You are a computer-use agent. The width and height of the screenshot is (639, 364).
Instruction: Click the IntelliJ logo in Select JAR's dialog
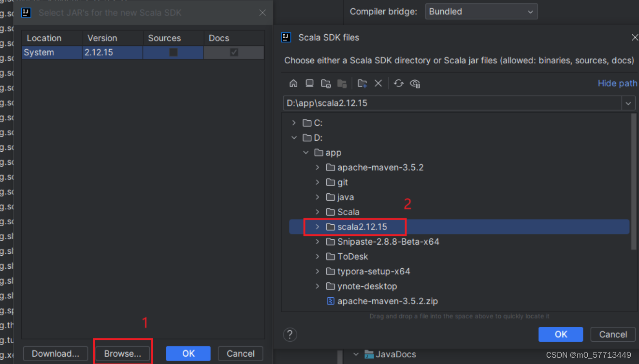pyautogui.click(x=27, y=13)
